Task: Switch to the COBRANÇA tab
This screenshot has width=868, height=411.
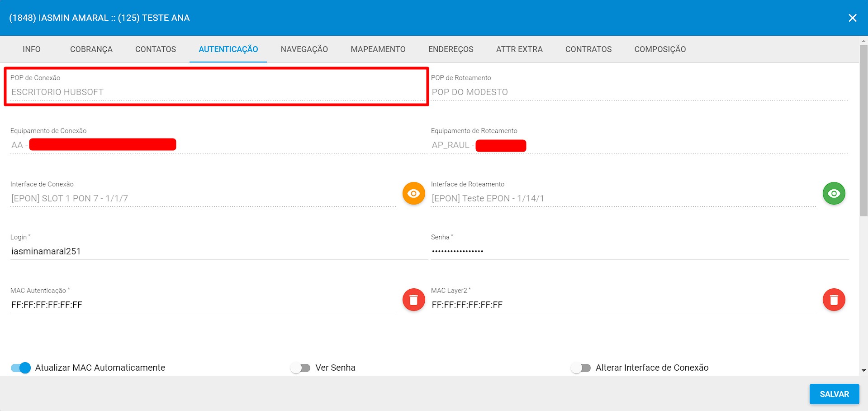Action: pos(91,49)
